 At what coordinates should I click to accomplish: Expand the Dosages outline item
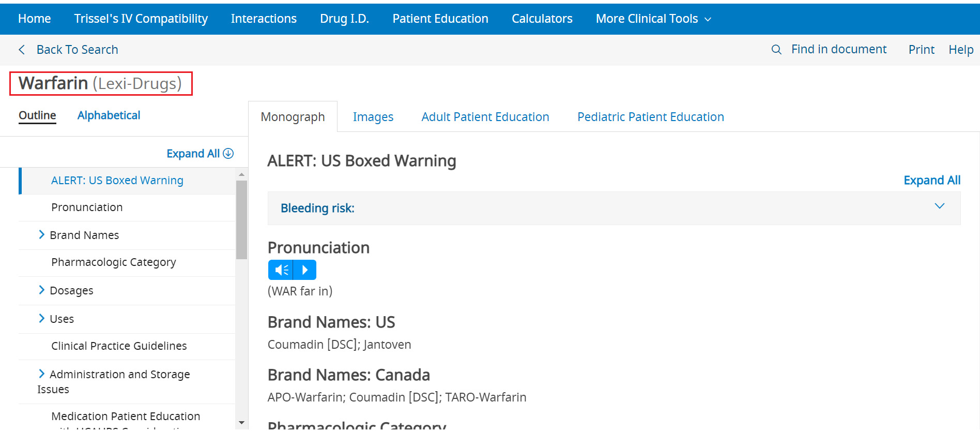42,290
